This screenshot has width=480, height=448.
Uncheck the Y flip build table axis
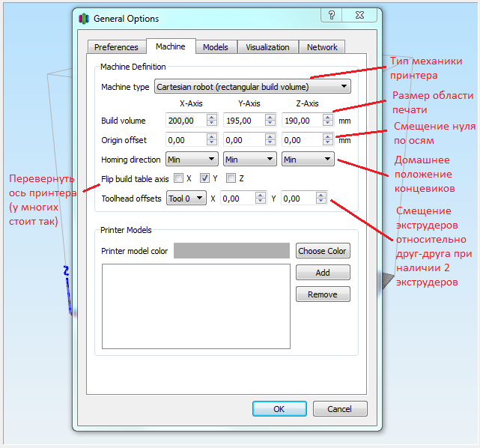pyautogui.click(x=204, y=178)
